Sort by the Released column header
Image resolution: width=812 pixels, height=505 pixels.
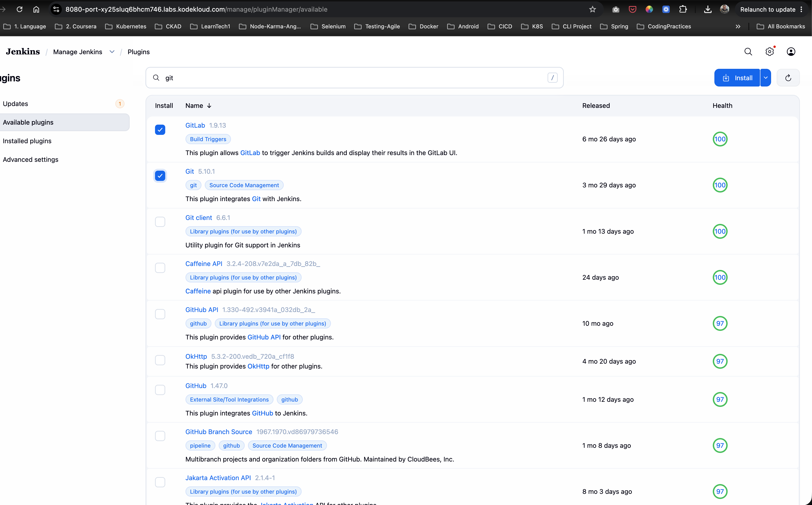[x=596, y=106]
